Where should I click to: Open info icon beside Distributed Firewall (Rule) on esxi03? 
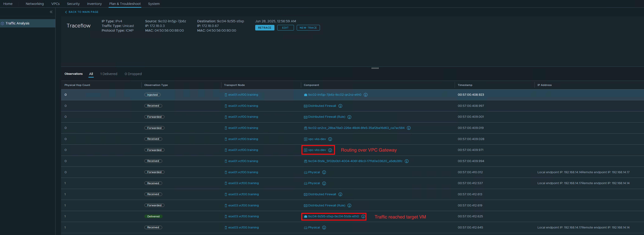click(x=349, y=206)
